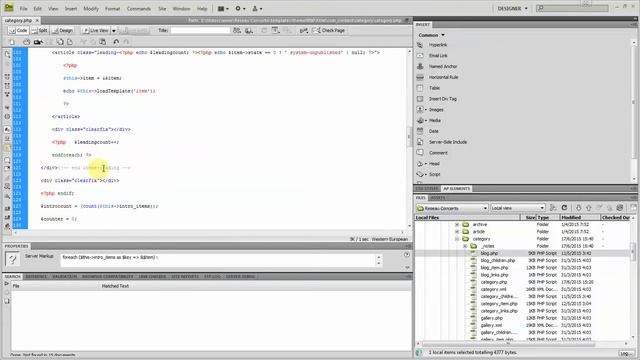Viewport: 640px width, 360px height.
Task: Expand the article folder
Action: coord(457,232)
